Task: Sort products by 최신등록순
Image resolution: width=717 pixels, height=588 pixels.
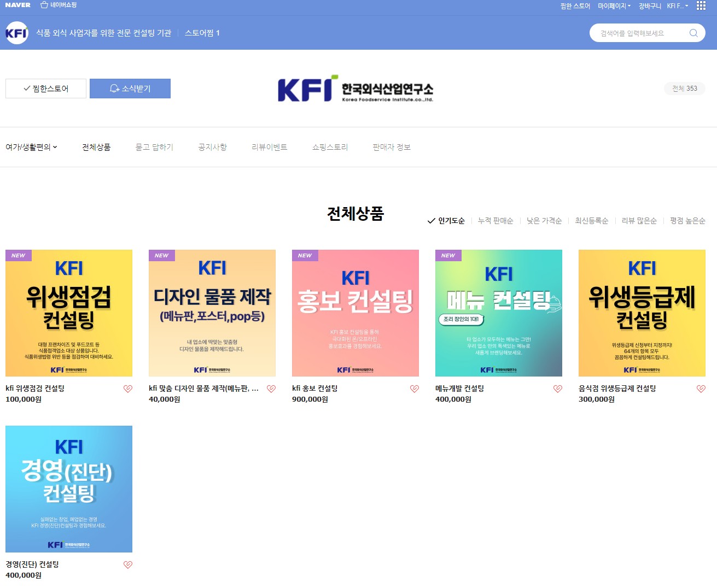Action: [x=592, y=221]
